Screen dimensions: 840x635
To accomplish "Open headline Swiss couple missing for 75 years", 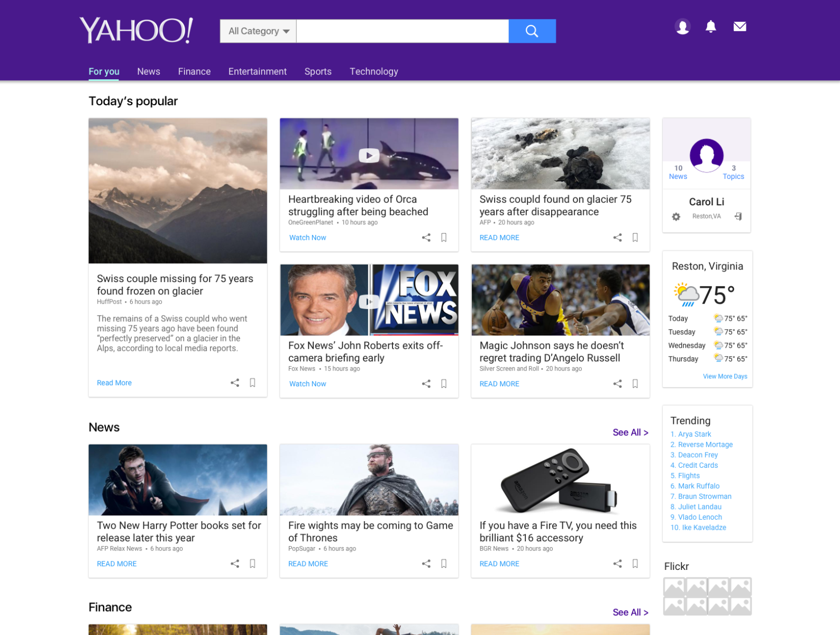I will pyautogui.click(x=175, y=285).
